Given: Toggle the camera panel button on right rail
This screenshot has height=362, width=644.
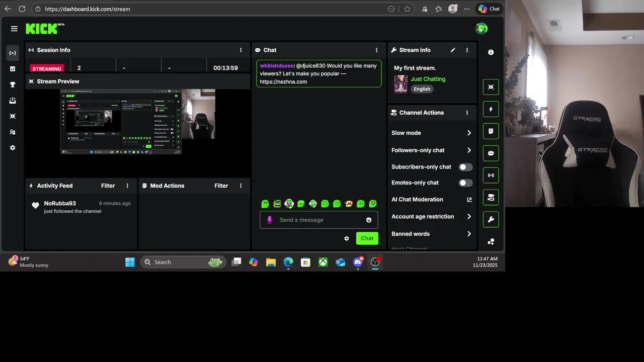Looking at the screenshot, I should point(491,198).
